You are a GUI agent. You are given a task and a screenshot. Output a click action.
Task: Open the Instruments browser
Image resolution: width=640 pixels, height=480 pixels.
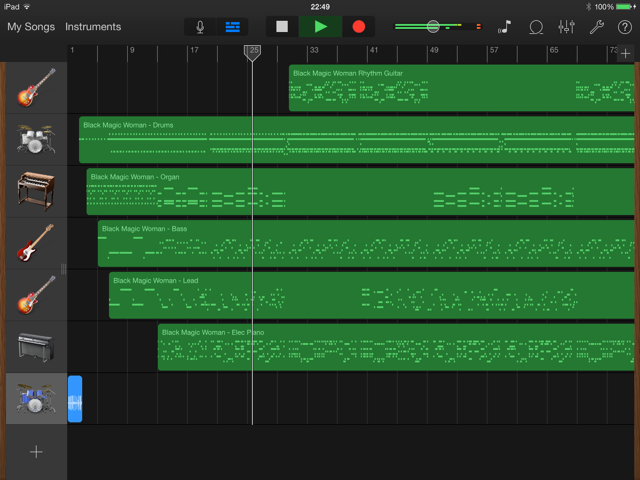pos(93,27)
